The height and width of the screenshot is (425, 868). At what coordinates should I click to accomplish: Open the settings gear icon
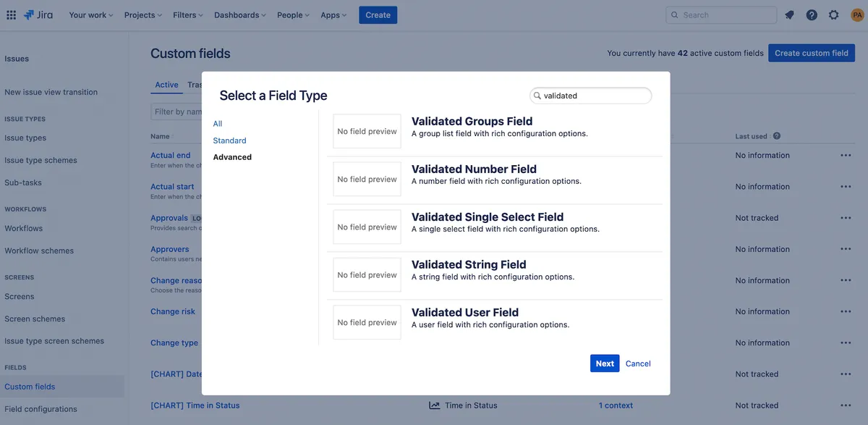[834, 14]
